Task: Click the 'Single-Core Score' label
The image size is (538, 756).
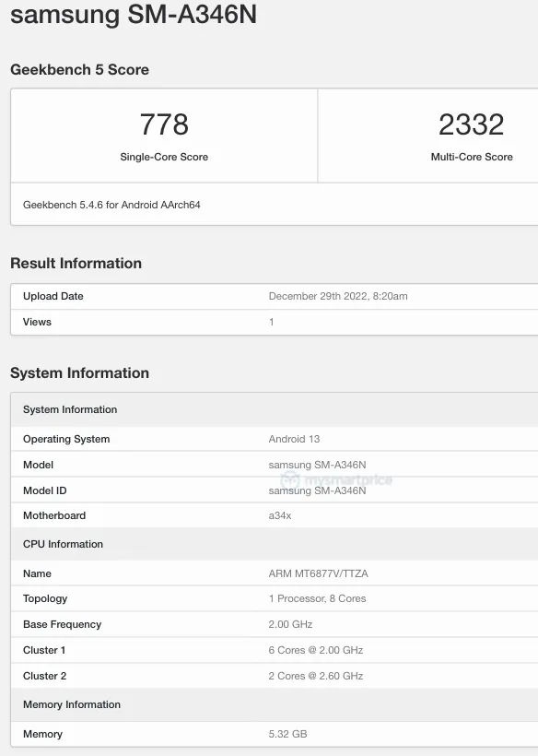Action: [x=164, y=157]
